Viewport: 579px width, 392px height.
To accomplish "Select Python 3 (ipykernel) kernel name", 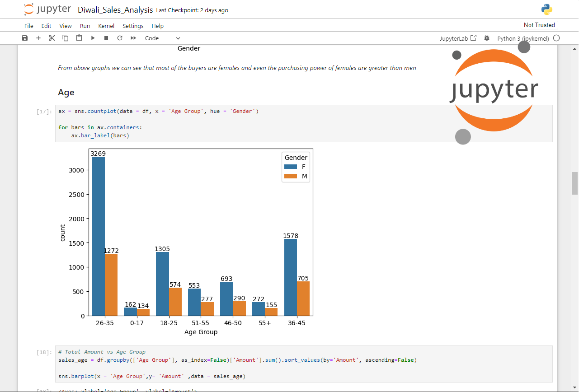I will click(523, 38).
